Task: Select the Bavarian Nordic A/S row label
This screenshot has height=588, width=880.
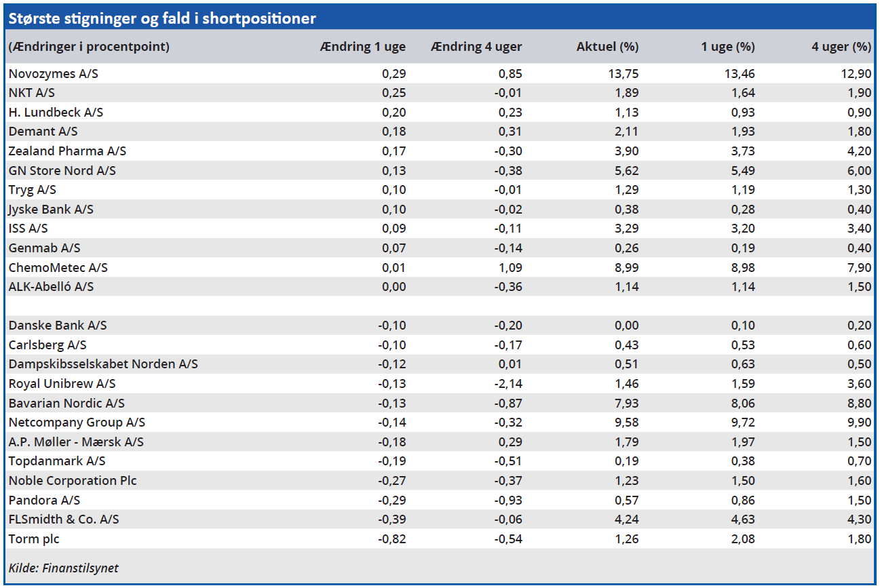Action: [66, 403]
